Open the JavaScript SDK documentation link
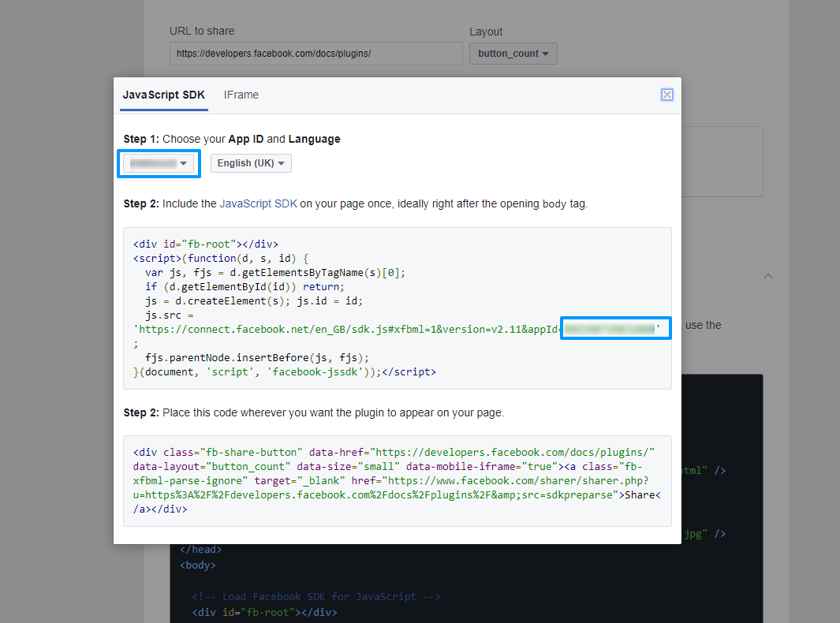840x623 pixels. 258,203
